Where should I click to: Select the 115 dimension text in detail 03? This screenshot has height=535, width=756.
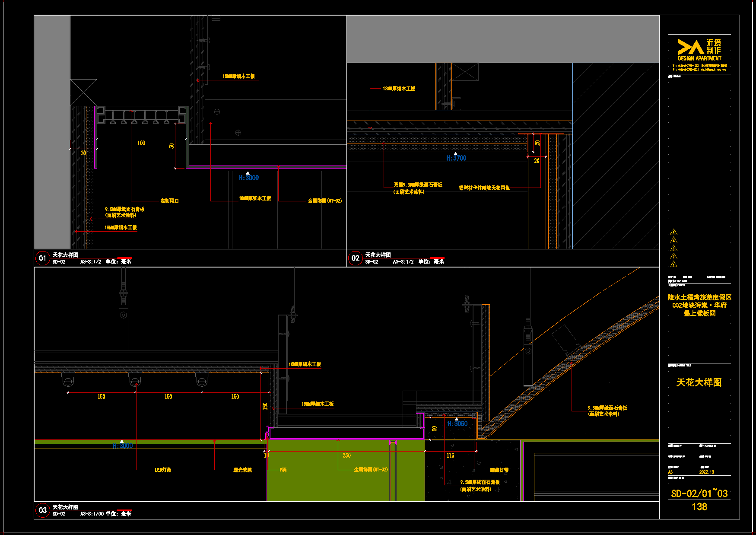(x=451, y=455)
